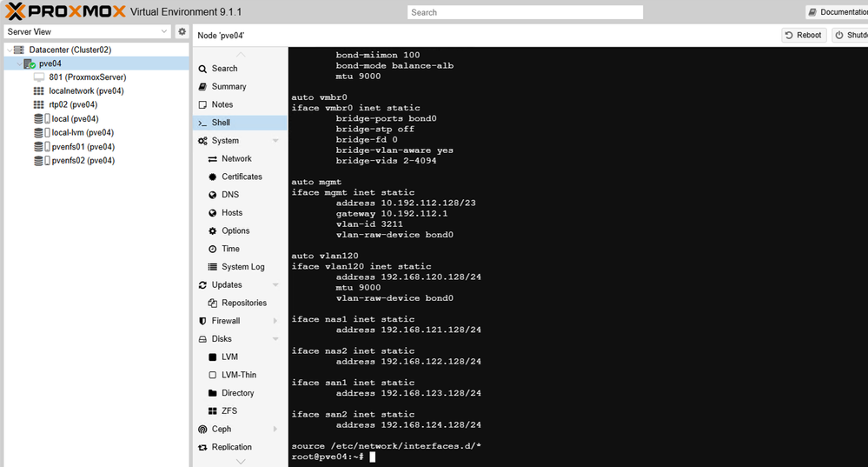Click the top Search input field
Viewport: 868px width, 467px height.
(x=526, y=12)
